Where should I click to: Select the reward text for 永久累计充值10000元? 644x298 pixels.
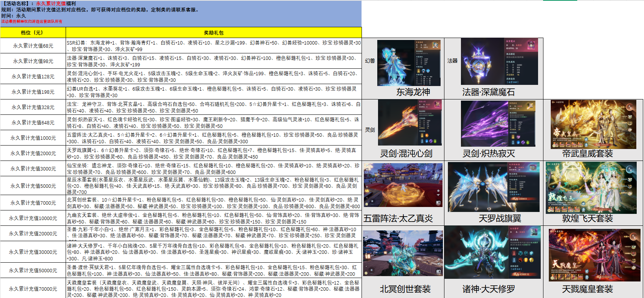point(213,218)
